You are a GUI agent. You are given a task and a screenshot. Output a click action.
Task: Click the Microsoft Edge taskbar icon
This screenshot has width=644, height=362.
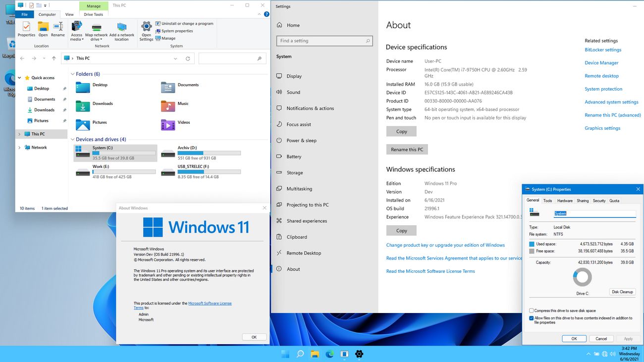(x=329, y=354)
